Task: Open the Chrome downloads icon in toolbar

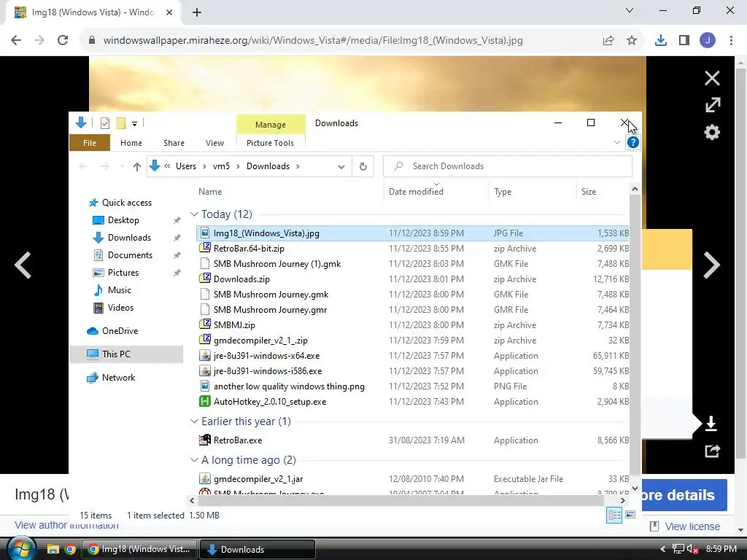Action: coord(660,41)
